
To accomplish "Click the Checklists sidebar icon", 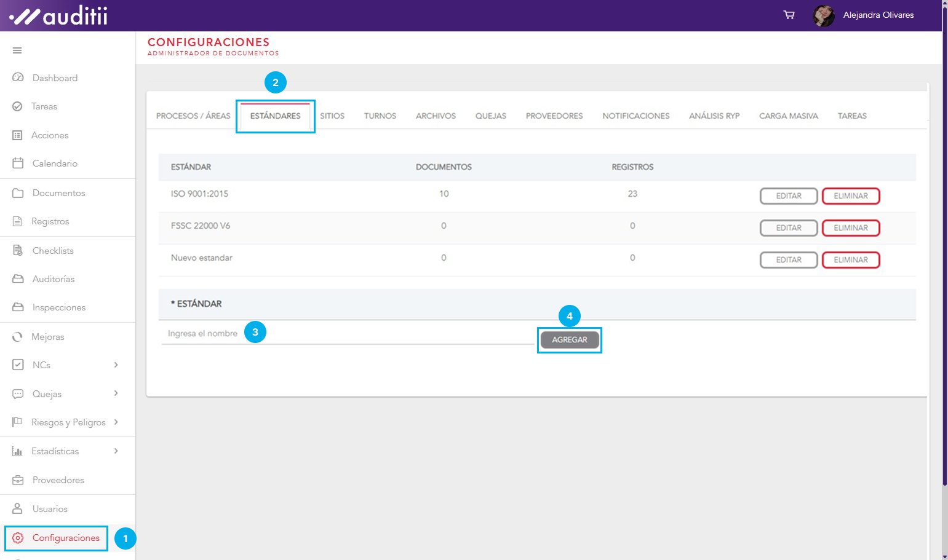I will [18, 251].
